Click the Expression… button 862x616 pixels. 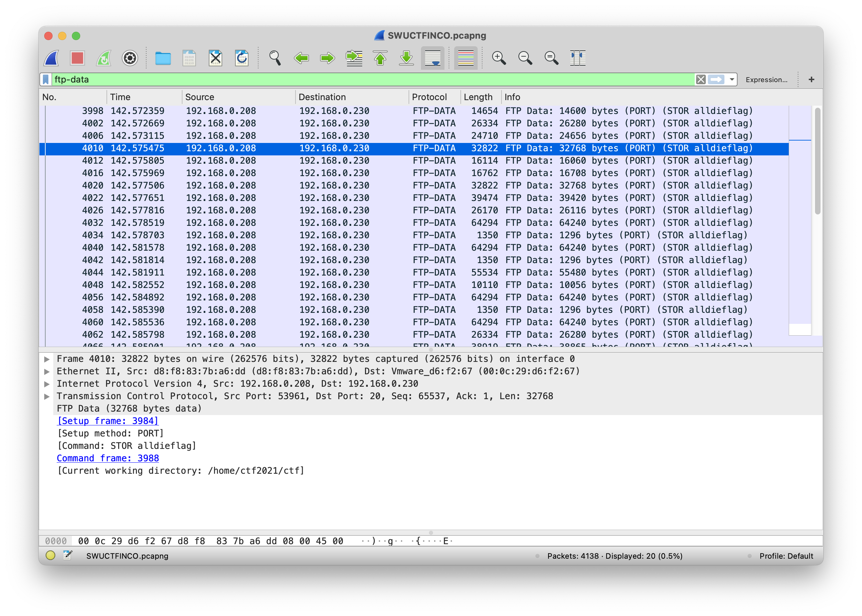766,80
